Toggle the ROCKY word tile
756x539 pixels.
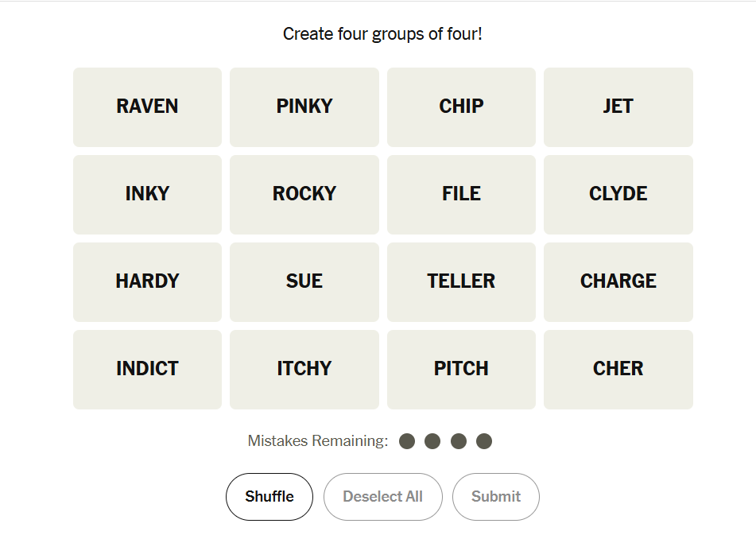click(x=304, y=195)
